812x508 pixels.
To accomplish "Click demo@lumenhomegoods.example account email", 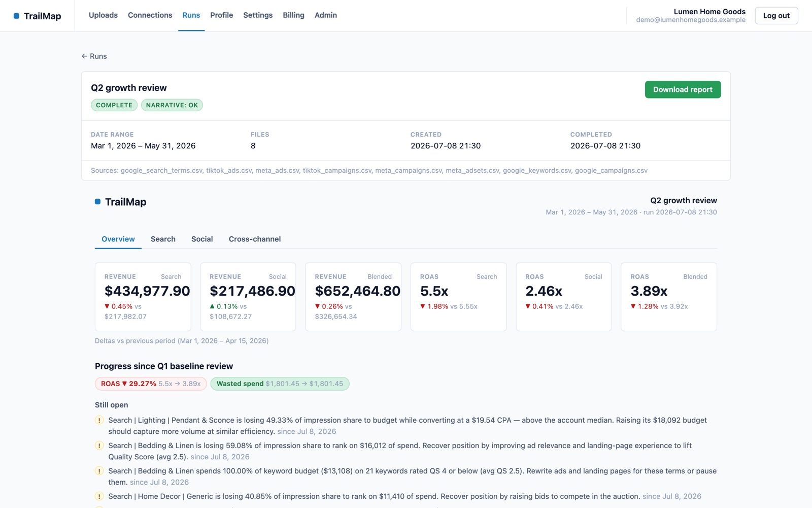I will 691,20.
